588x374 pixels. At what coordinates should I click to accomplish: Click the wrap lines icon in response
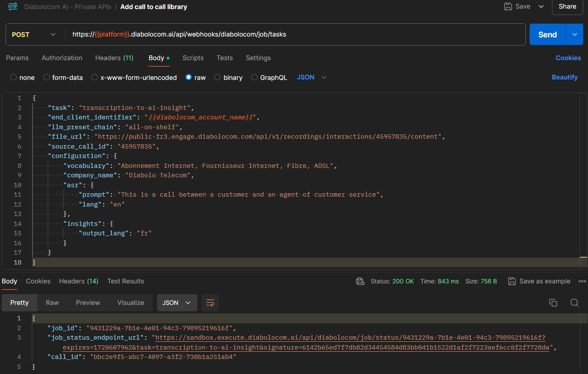210,303
